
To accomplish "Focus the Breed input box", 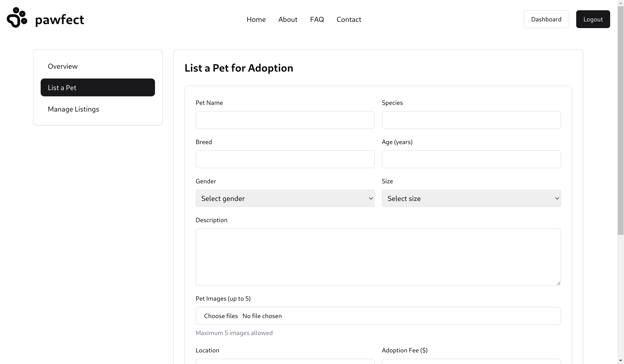I will [285, 159].
